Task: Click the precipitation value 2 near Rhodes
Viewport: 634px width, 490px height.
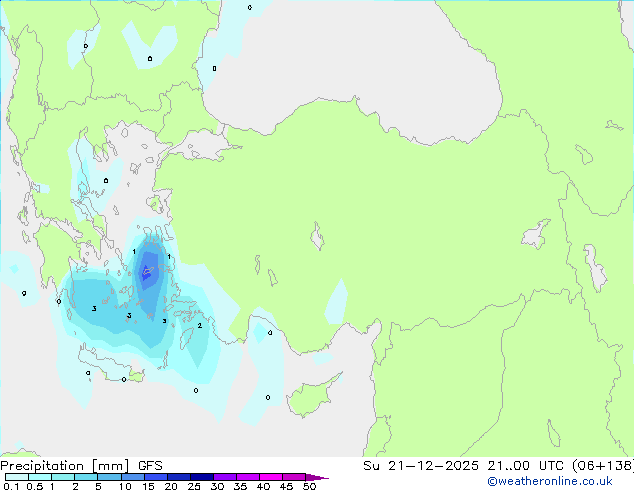Action: pyautogui.click(x=199, y=325)
